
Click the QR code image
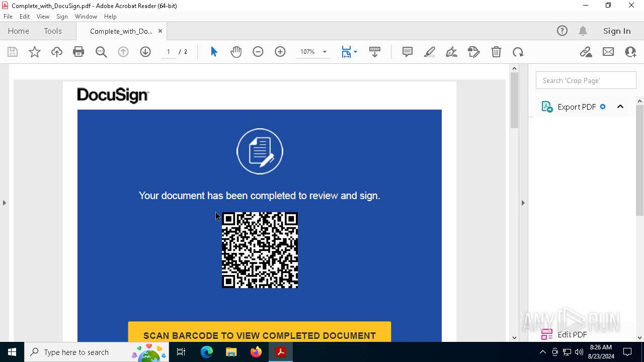click(260, 250)
